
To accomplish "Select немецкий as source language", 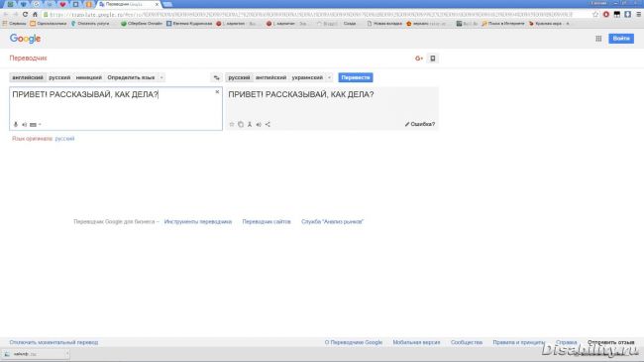I will tap(89, 77).
